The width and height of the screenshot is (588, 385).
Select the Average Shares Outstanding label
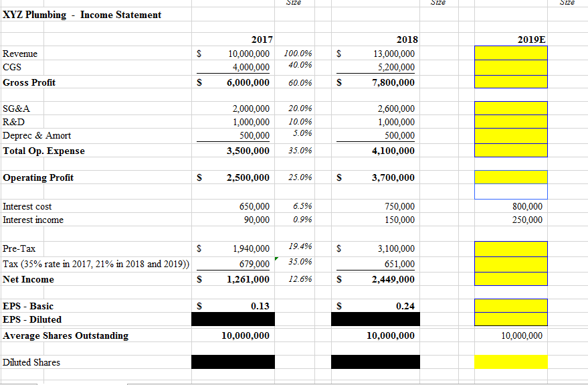pos(66,335)
